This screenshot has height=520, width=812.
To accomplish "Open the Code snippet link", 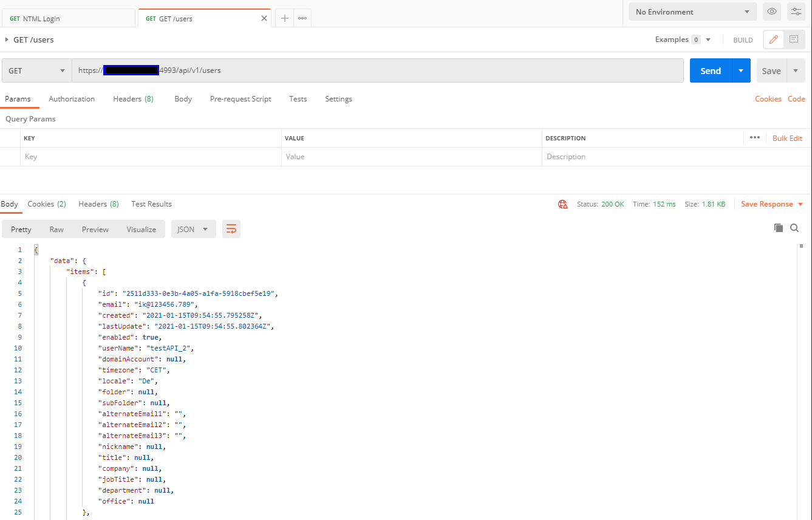I will [x=796, y=98].
